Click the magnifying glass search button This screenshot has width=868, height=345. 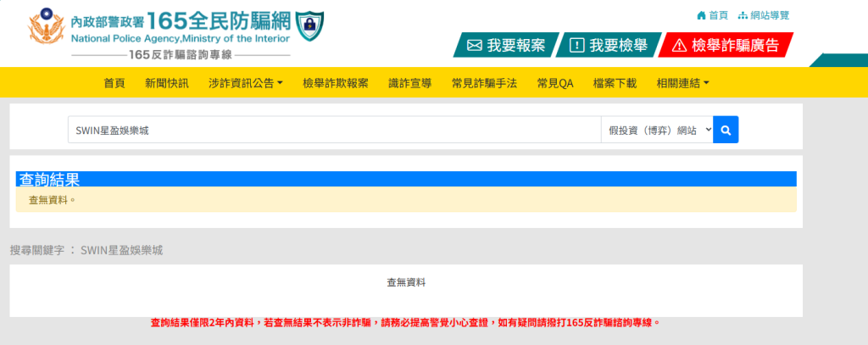(x=726, y=130)
